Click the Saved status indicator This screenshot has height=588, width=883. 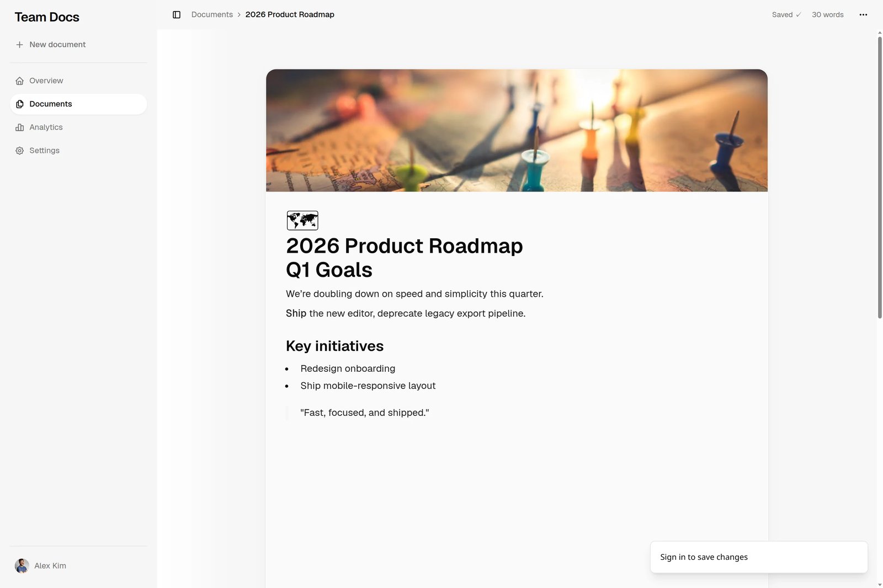pyautogui.click(x=786, y=15)
